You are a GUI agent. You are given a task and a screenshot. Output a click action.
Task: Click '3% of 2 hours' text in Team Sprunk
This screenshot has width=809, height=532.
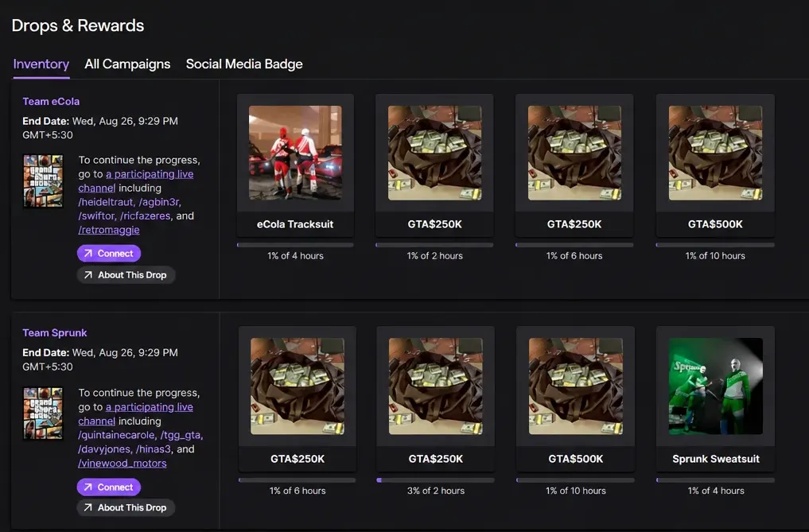tap(435, 491)
